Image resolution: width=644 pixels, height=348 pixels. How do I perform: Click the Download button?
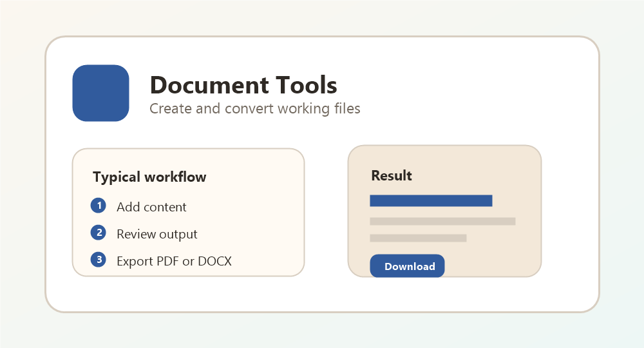click(407, 266)
